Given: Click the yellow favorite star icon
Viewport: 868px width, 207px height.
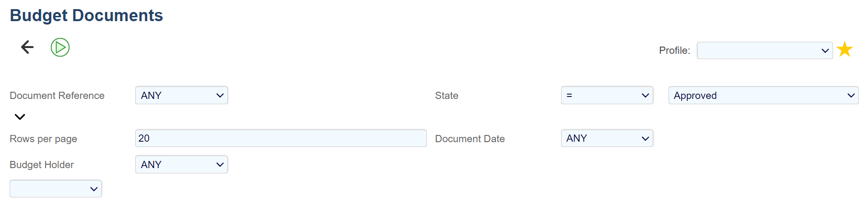Looking at the screenshot, I should click(x=845, y=49).
